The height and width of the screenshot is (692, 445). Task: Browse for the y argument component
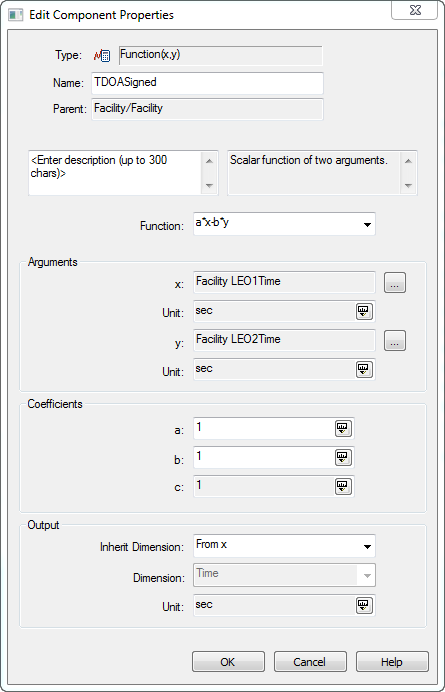click(395, 341)
